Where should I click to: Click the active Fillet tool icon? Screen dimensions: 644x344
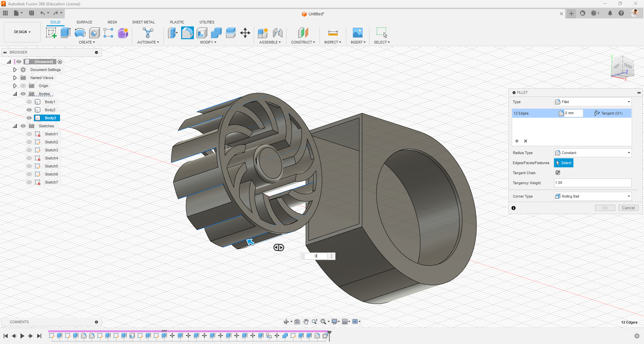[x=187, y=33]
